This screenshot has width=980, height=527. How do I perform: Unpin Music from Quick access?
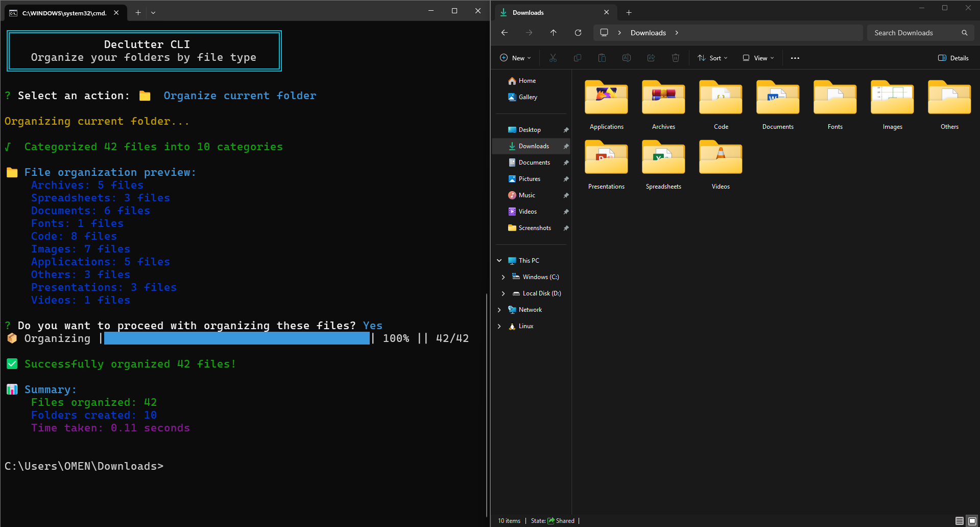click(566, 195)
